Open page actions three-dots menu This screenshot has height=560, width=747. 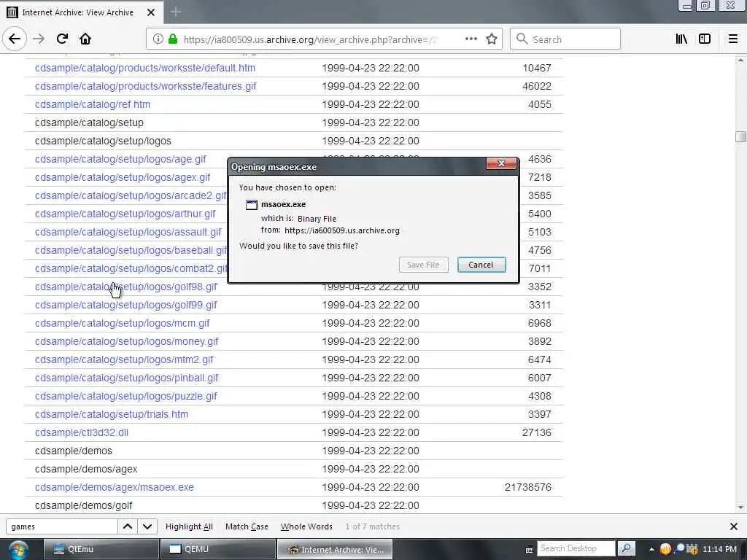pyautogui.click(x=471, y=39)
